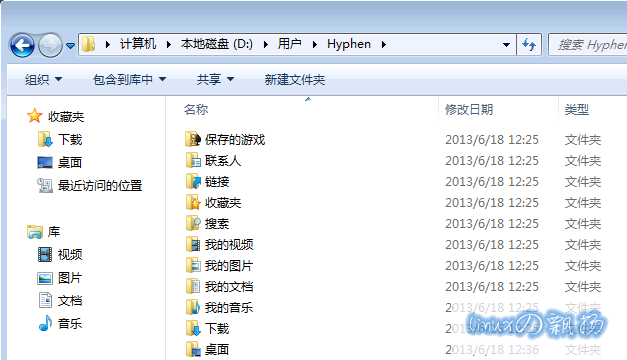The height and width of the screenshot is (360, 627).
Task: Expand the arrow after 本地磁盘 (D:)
Action: coord(266,44)
